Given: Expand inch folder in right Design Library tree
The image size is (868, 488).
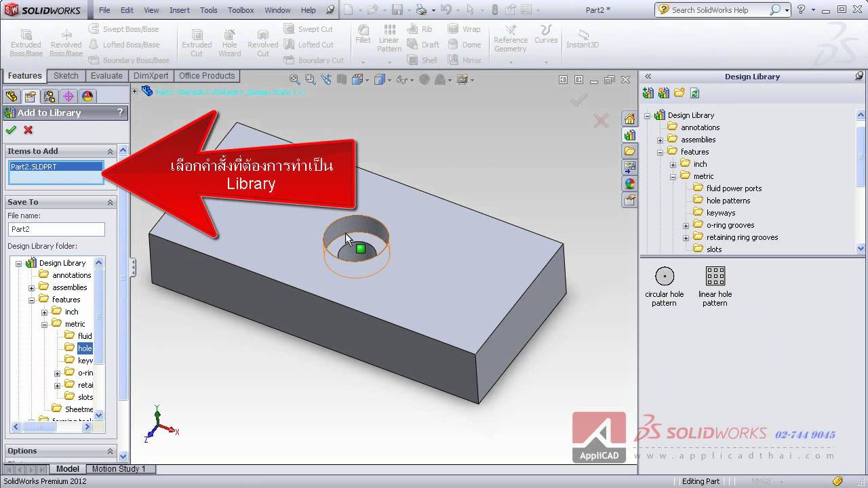Looking at the screenshot, I should point(673,165).
